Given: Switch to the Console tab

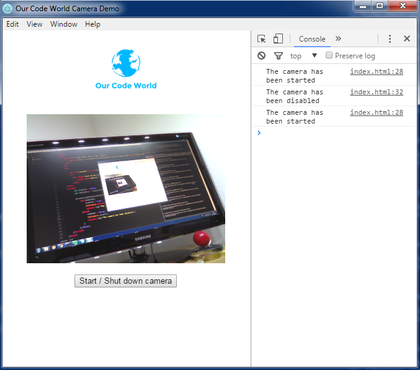Looking at the screenshot, I should (312, 39).
